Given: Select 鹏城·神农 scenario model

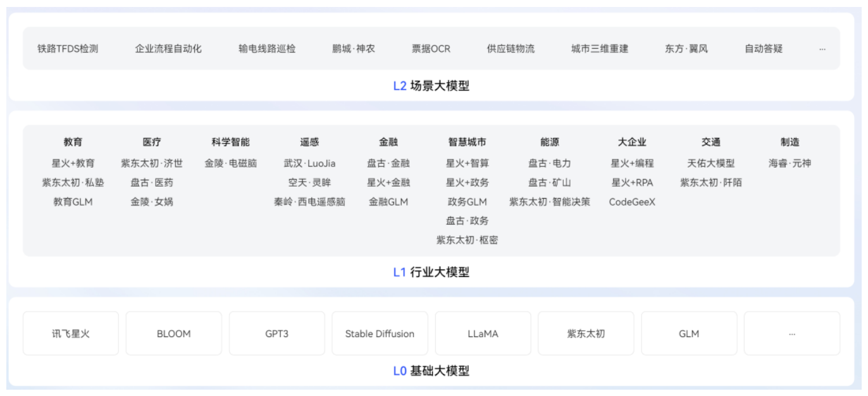Looking at the screenshot, I should tap(354, 49).
